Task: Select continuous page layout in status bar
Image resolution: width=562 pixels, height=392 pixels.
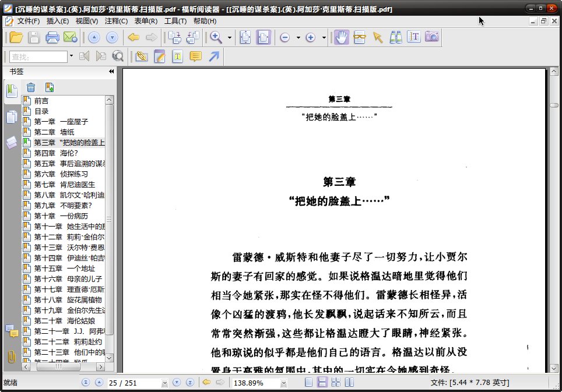Action: click(x=322, y=382)
